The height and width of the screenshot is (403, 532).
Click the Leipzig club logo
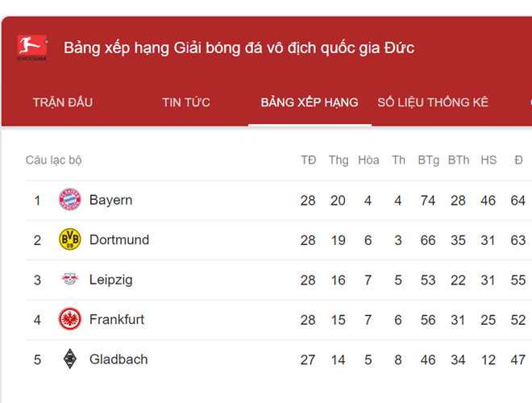tap(70, 280)
